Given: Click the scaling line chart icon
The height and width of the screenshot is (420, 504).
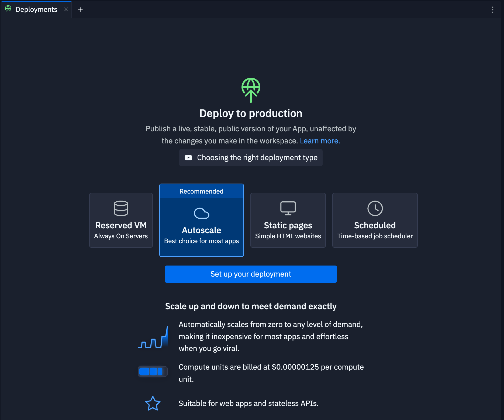Looking at the screenshot, I should 153,337.
